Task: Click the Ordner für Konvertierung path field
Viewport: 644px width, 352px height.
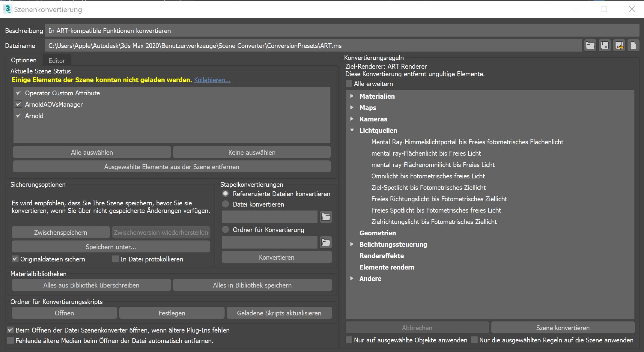Action: 270,242
